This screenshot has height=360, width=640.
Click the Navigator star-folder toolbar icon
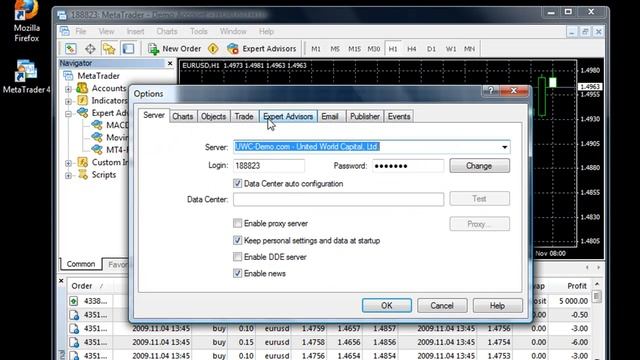coord(109,49)
